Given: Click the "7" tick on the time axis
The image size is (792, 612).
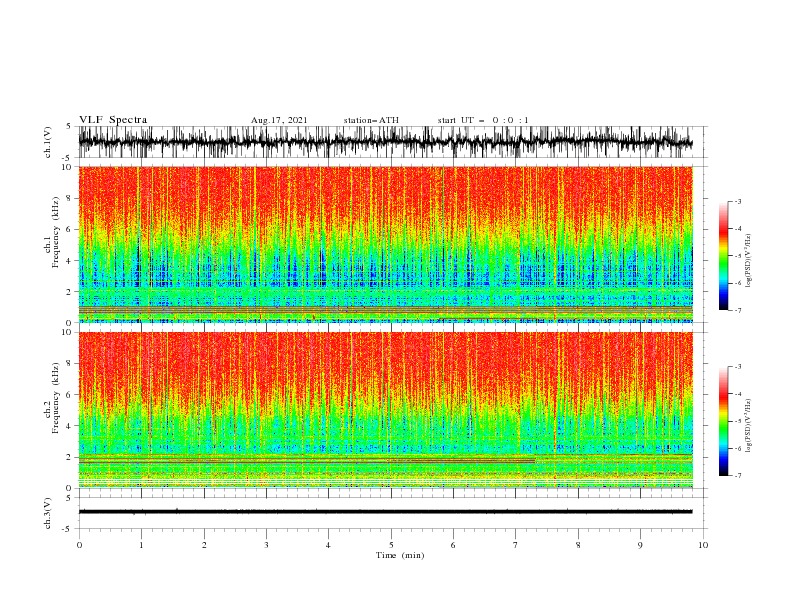Looking at the screenshot, I should (x=516, y=545).
